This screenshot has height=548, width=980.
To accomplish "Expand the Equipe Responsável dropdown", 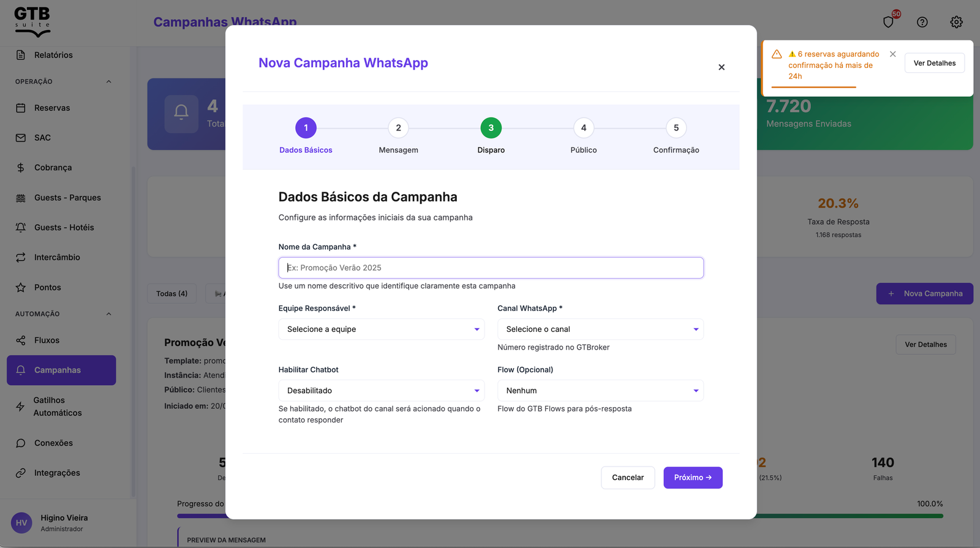I will (381, 329).
